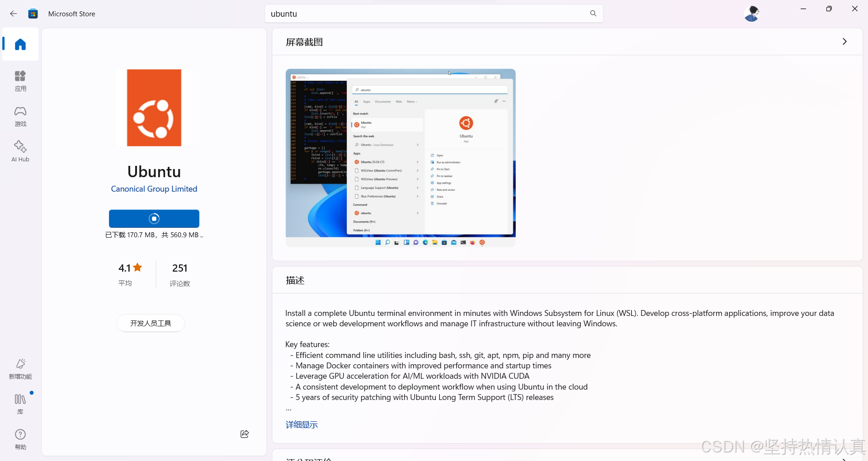Open the 库 (Library) page
This screenshot has width=868, height=461.
[20, 404]
